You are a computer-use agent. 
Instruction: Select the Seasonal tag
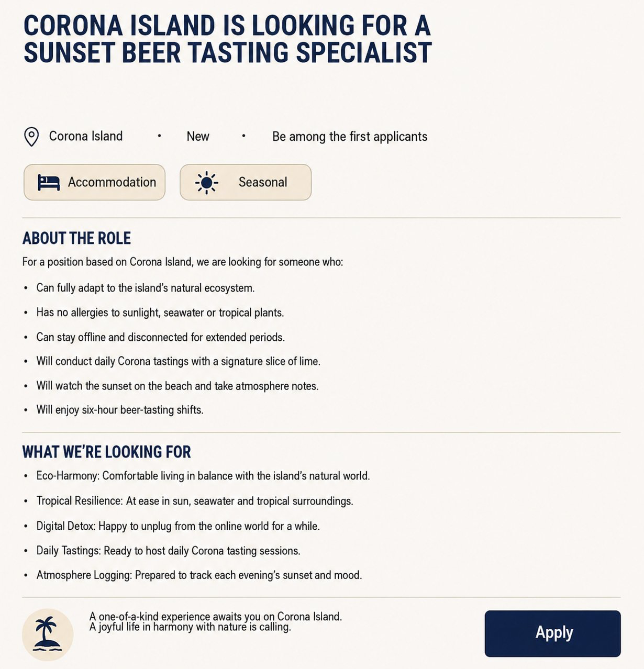click(246, 182)
